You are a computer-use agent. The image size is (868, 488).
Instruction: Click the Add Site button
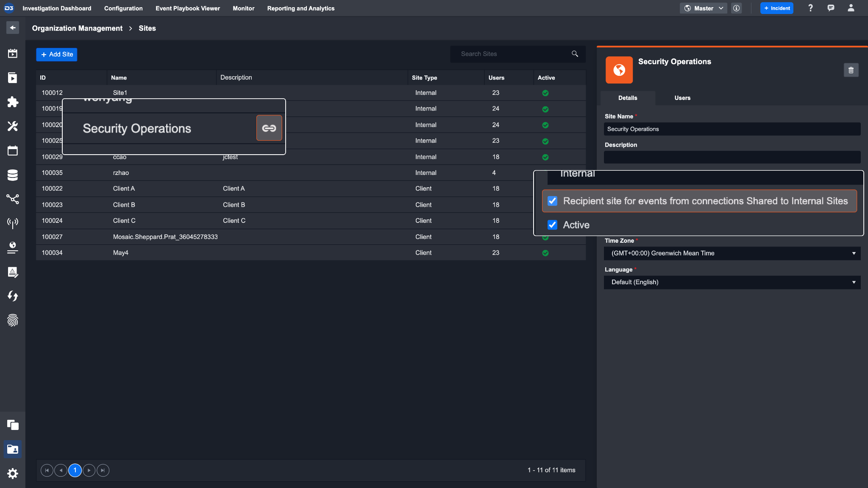pos(57,54)
